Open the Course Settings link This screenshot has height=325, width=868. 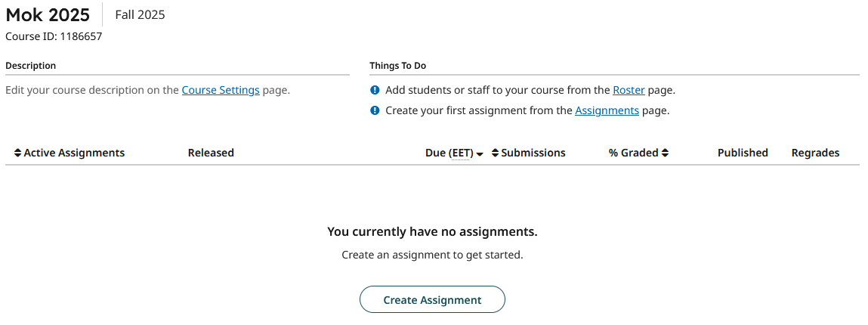point(221,90)
